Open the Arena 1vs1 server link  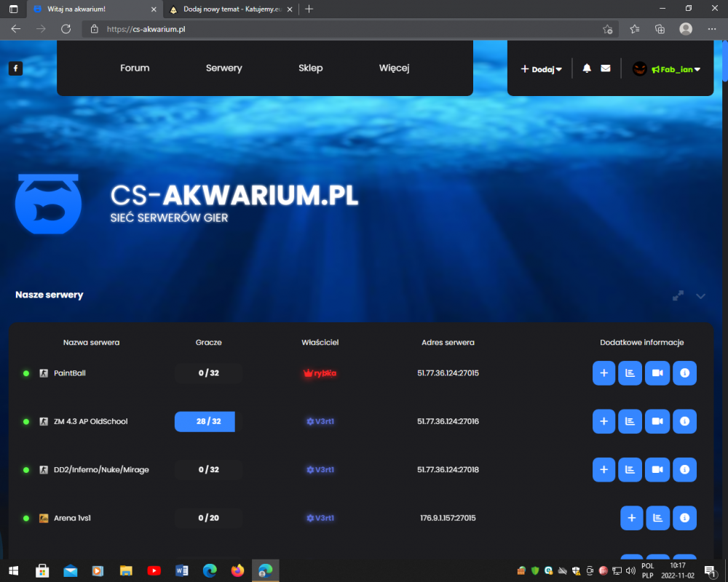coord(72,518)
